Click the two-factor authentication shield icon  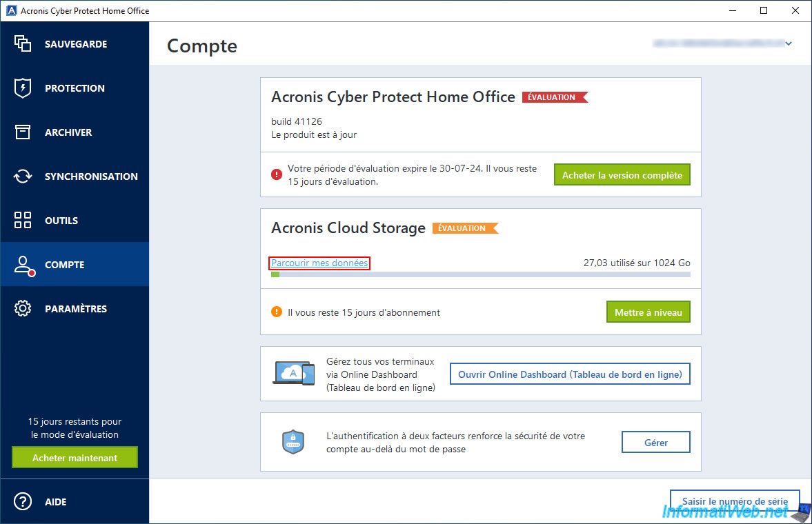pyautogui.click(x=293, y=442)
